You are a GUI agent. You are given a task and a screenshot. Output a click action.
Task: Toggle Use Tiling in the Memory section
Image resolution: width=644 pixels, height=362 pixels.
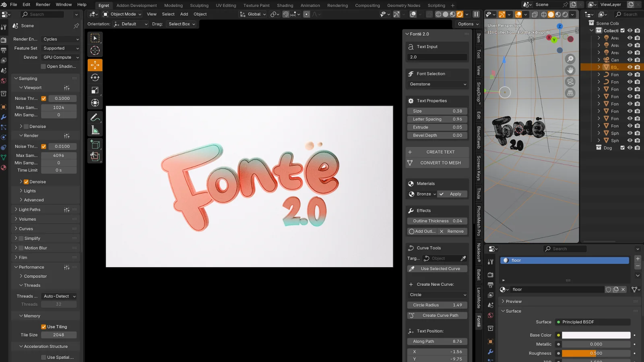click(44, 326)
